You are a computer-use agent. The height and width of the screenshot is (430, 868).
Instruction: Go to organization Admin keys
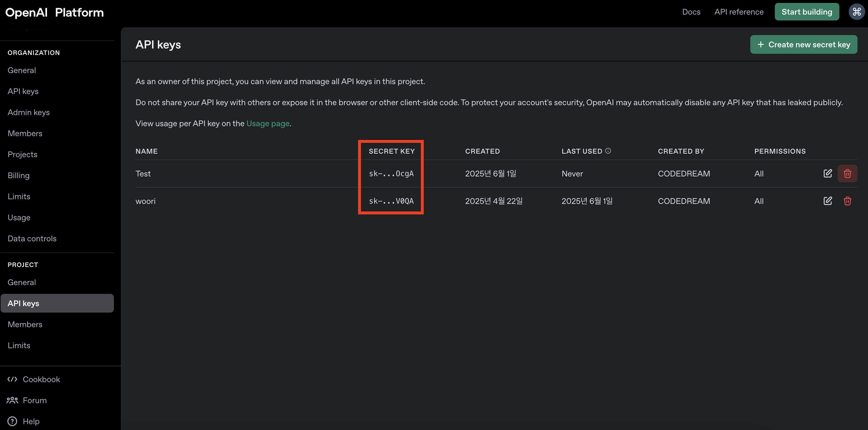29,112
